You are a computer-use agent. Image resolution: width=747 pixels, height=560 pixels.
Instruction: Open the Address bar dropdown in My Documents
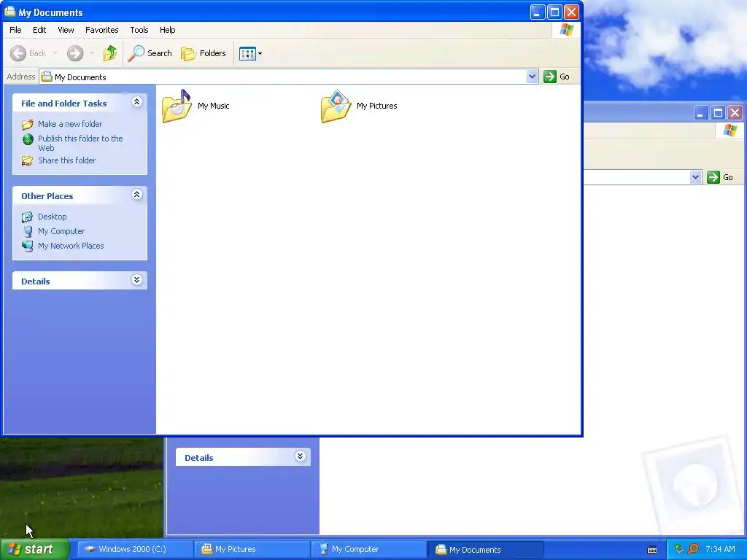click(532, 77)
